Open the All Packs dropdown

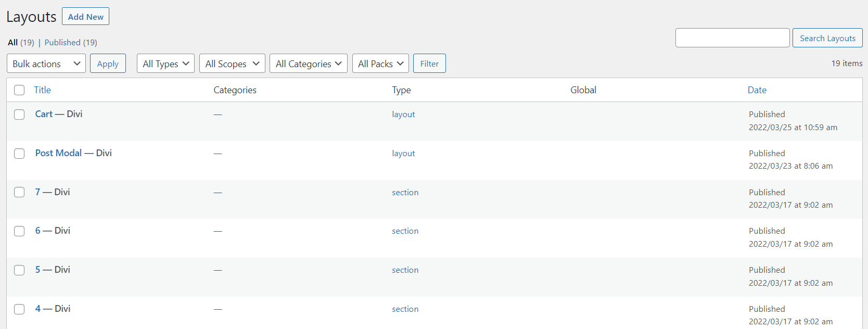[x=380, y=64]
